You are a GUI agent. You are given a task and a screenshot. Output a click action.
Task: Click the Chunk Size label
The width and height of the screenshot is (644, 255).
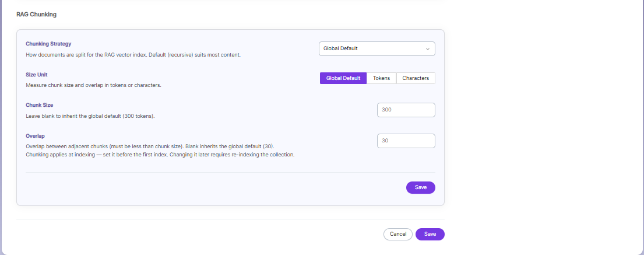(x=40, y=105)
